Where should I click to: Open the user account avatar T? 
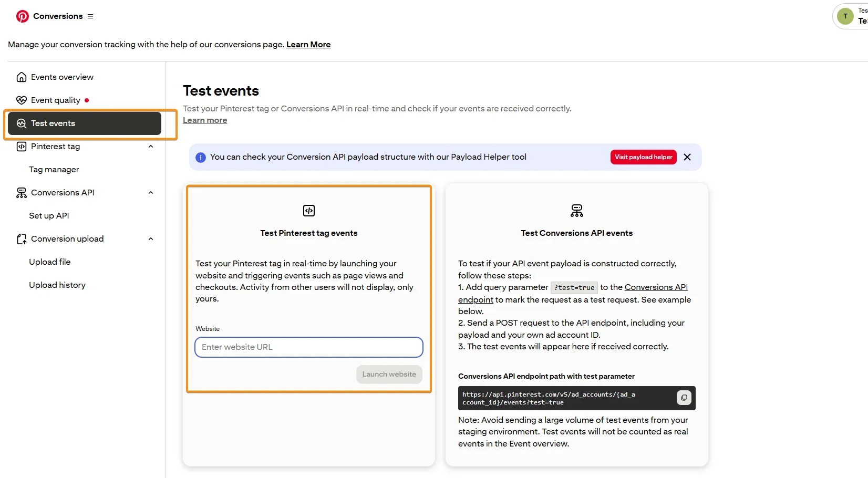tap(845, 16)
